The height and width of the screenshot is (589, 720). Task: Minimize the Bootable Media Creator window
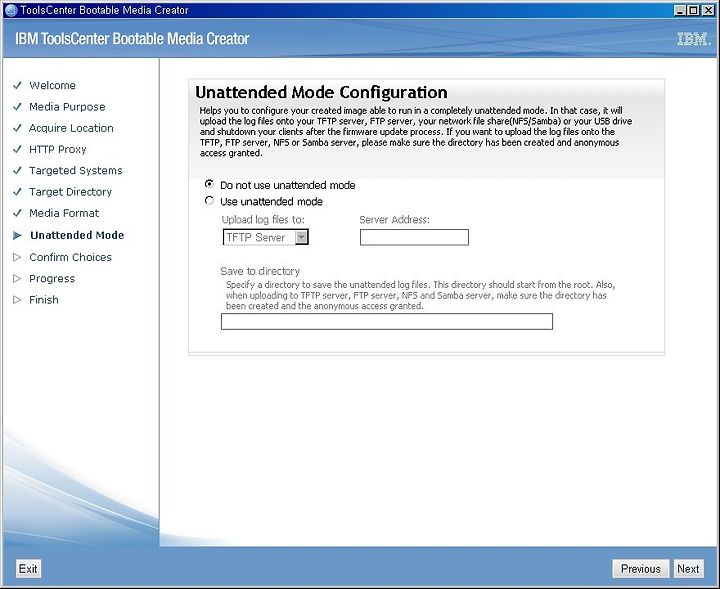[x=681, y=10]
